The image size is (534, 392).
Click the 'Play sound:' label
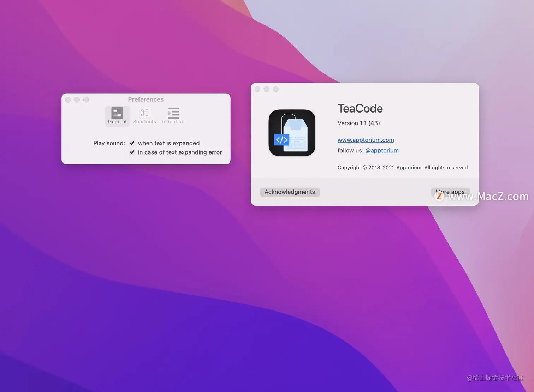click(109, 143)
